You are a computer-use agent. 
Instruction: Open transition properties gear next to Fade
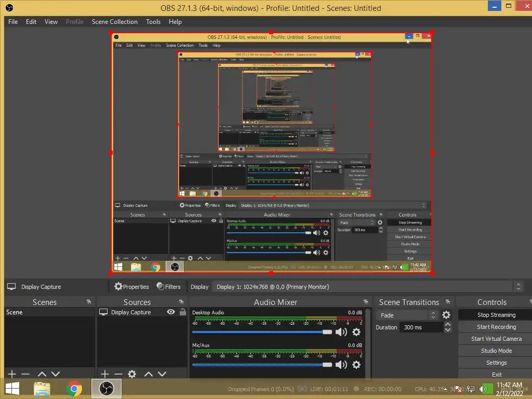[446, 315]
